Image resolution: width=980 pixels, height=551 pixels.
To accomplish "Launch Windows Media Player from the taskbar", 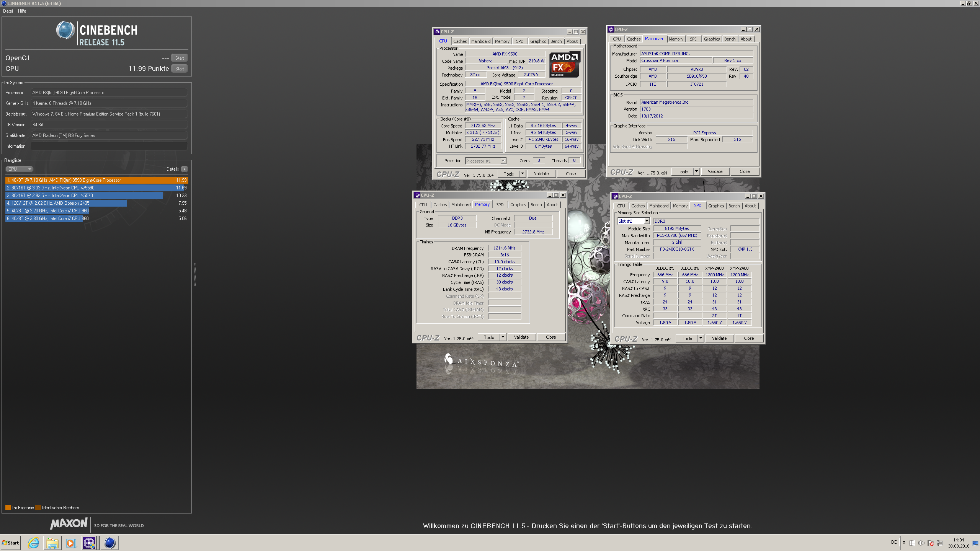I will click(71, 543).
